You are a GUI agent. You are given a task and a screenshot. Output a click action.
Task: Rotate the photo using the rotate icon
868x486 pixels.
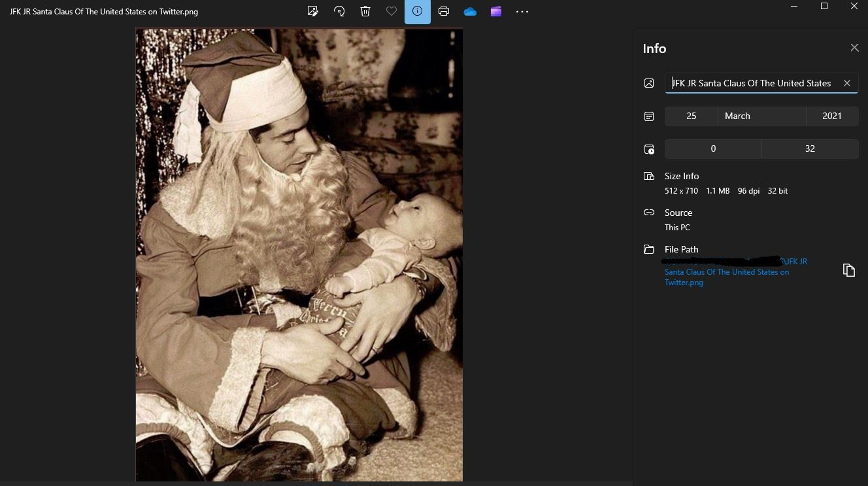click(339, 11)
